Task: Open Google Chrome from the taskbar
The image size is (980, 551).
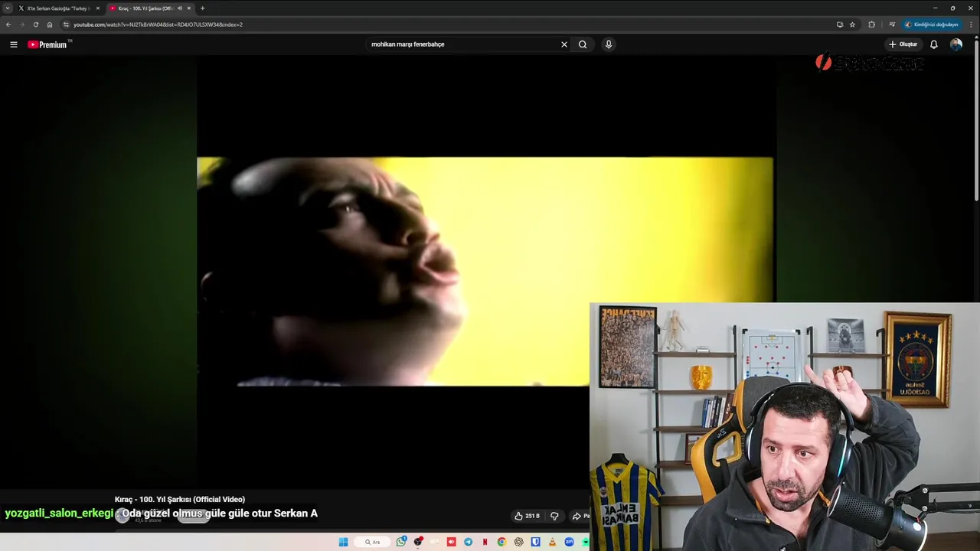Action: pos(501,542)
